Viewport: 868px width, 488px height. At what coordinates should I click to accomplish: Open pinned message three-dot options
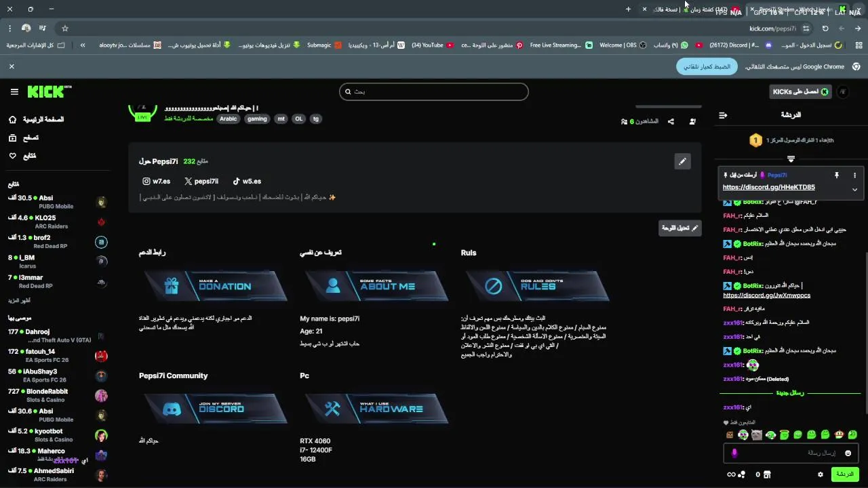[854, 175]
